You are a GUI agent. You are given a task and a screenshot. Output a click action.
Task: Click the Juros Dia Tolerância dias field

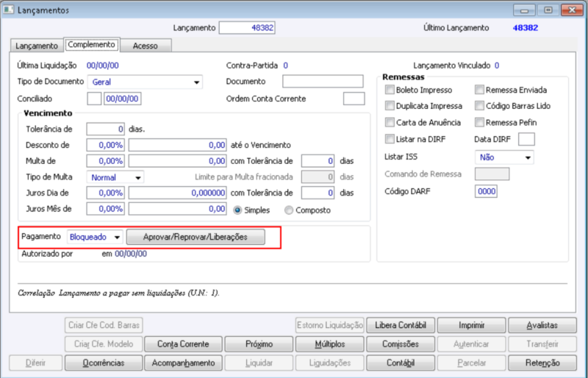coord(318,193)
